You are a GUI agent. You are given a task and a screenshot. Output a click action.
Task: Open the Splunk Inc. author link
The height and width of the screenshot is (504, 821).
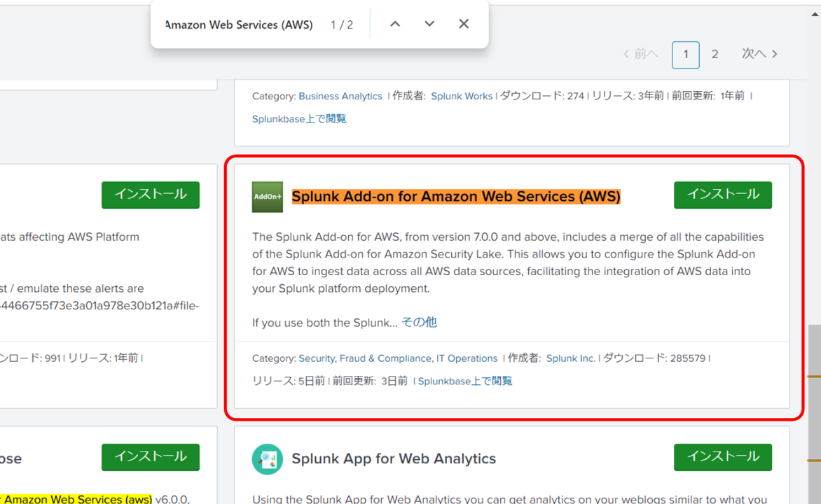pos(570,358)
